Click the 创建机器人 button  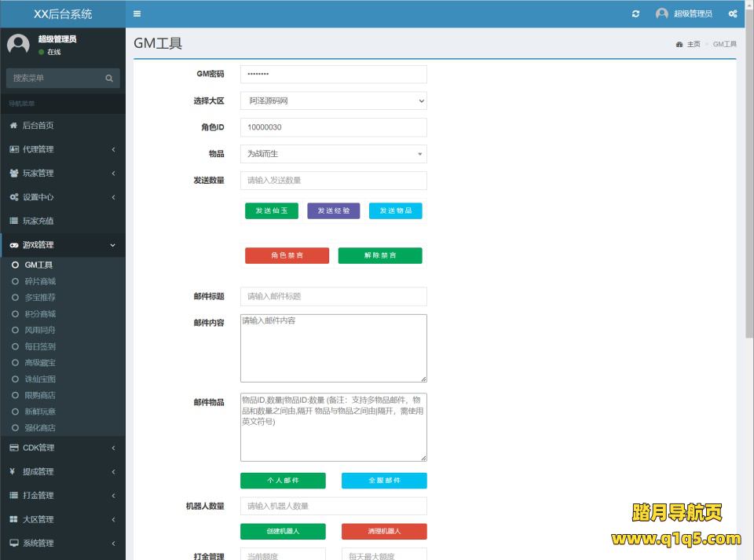[283, 532]
